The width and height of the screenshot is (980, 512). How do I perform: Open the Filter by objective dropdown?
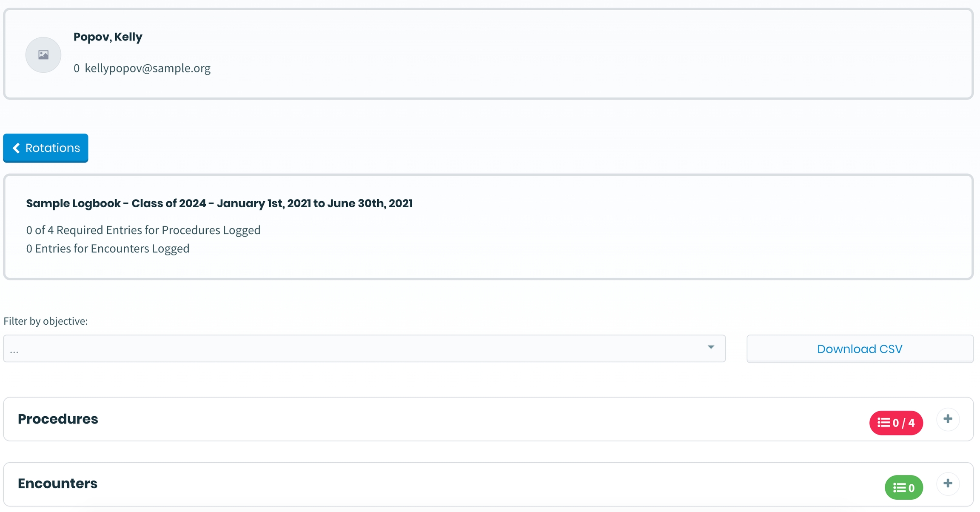click(x=364, y=349)
